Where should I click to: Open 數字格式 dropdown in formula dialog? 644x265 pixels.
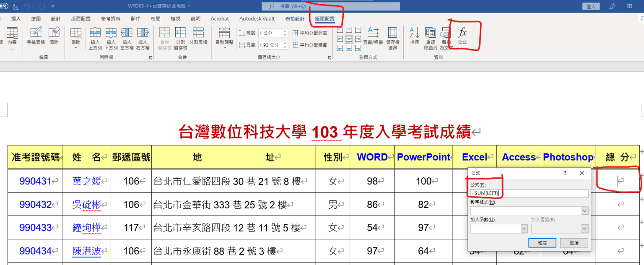click(585, 211)
